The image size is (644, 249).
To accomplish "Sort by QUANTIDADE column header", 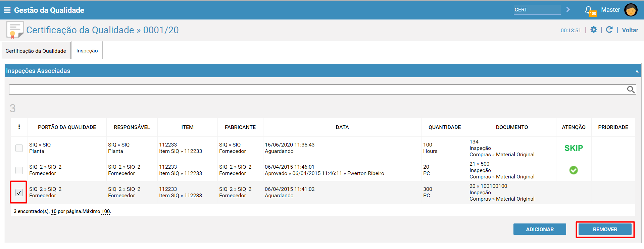I will [x=445, y=127].
